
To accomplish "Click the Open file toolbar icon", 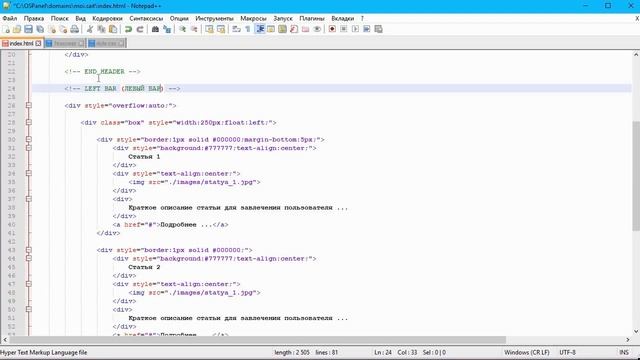I will (x=17, y=29).
